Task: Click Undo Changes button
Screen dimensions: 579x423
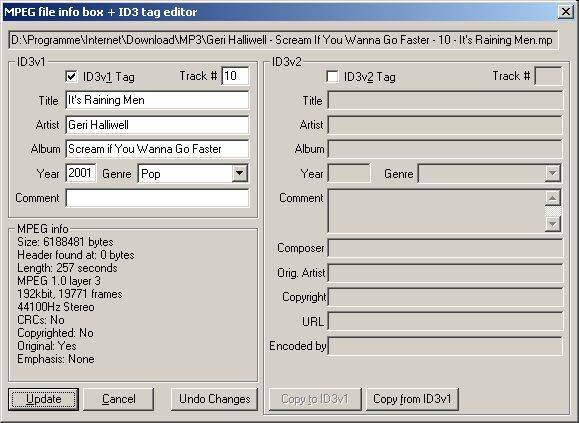Action: pos(214,399)
